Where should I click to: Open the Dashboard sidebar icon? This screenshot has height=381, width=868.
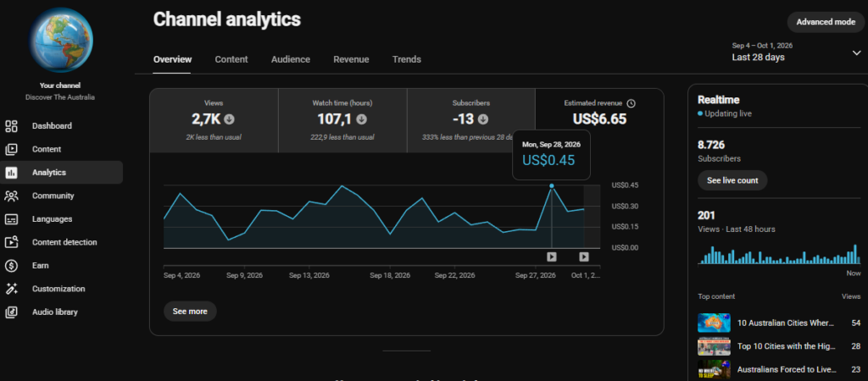click(11, 126)
